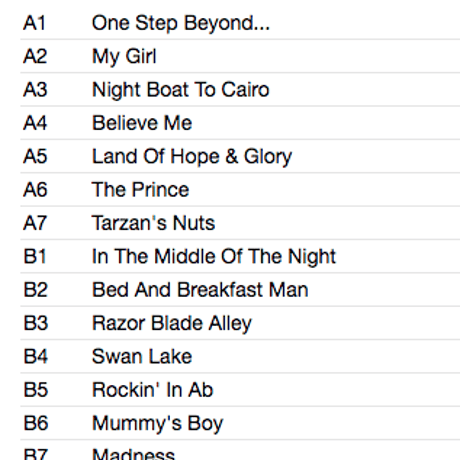Select Mummy's Boy track title
Viewport: 460px width, 460px height.
pyautogui.click(x=158, y=424)
